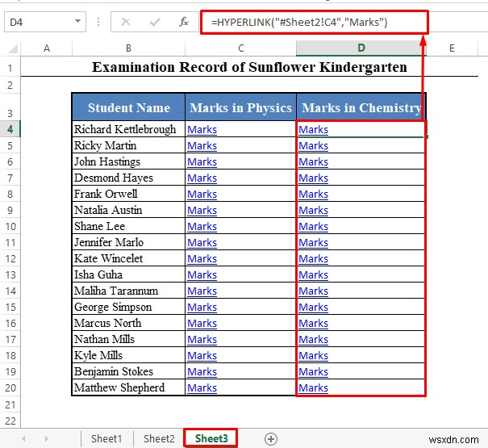Screen dimensions: 488x448
Task: Click the Examination Record title cell
Action: (x=249, y=67)
